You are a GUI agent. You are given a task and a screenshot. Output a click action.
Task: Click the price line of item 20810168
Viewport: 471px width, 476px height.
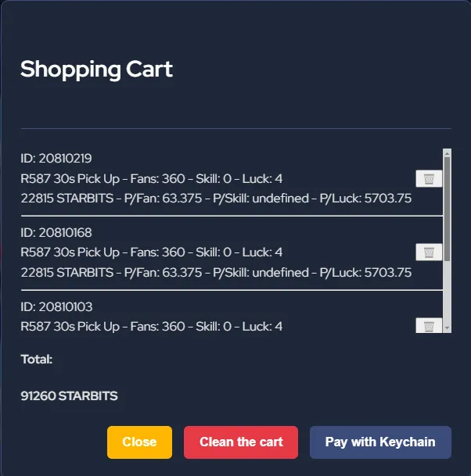click(x=216, y=272)
